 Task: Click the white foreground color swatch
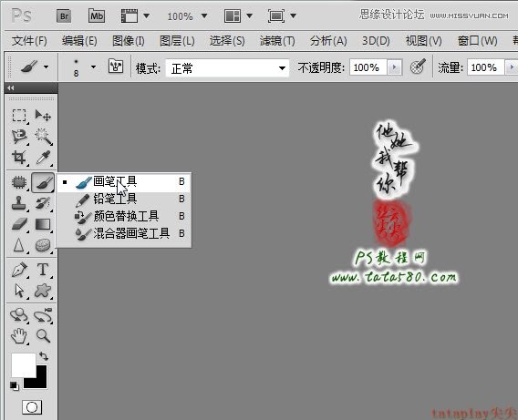(23, 365)
